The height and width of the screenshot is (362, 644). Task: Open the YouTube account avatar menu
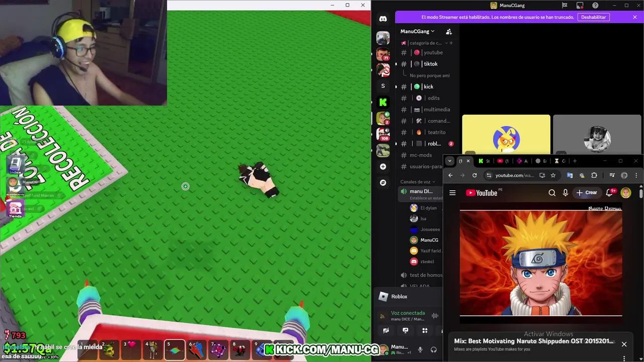tap(626, 193)
